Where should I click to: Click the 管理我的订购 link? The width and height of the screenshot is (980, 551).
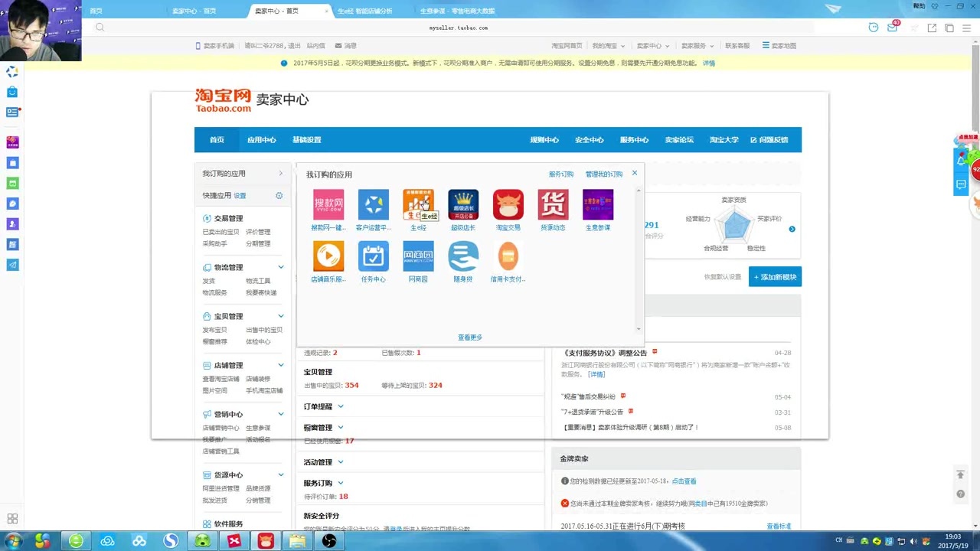click(604, 174)
